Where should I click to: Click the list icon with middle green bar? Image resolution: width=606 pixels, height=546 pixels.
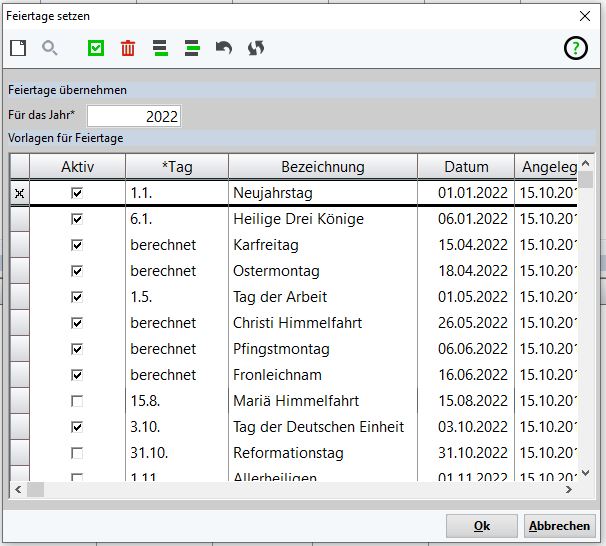click(x=192, y=48)
